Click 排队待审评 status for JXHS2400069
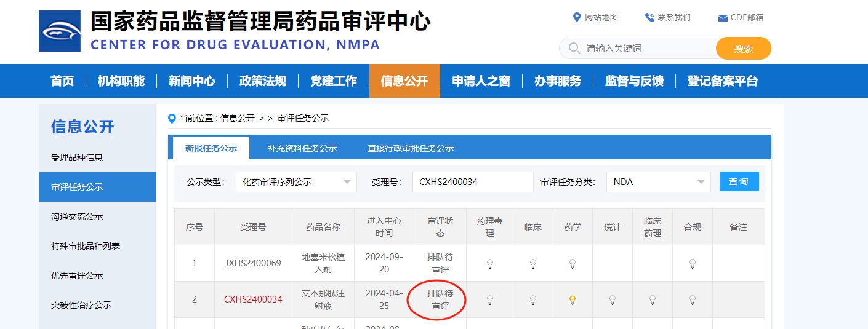This screenshot has height=329, width=868. pyautogui.click(x=440, y=263)
